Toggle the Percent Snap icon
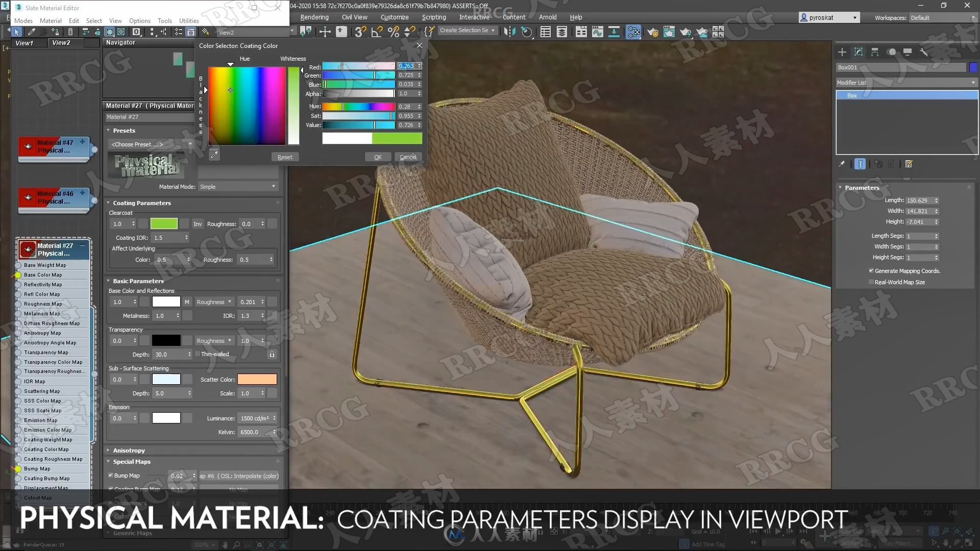980x551 pixels. (394, 32)
